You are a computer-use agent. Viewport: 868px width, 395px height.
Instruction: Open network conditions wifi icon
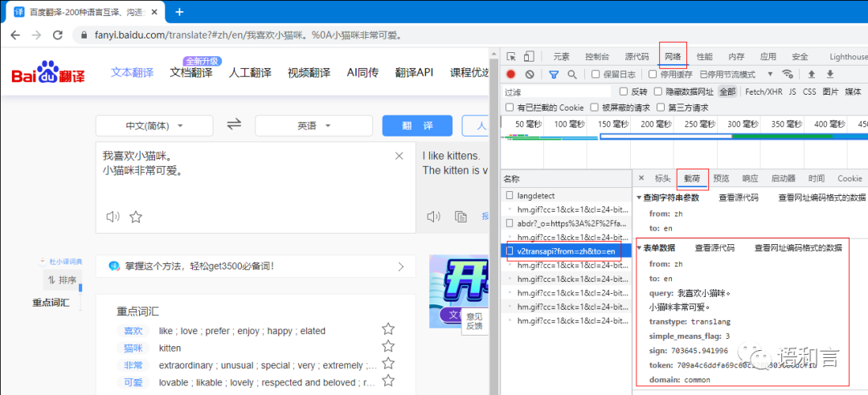point(787,74)
